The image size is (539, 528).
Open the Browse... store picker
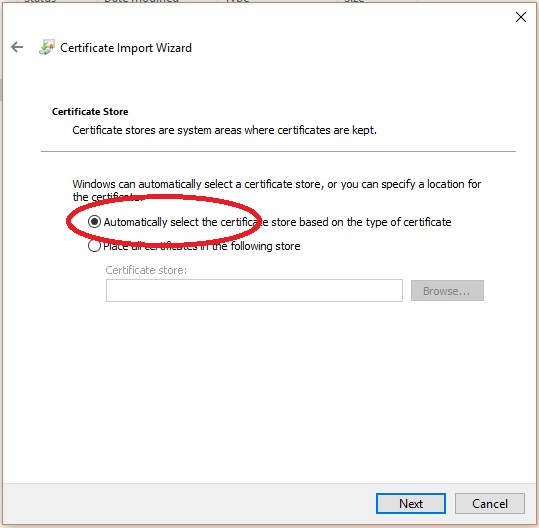click(447, 291)
